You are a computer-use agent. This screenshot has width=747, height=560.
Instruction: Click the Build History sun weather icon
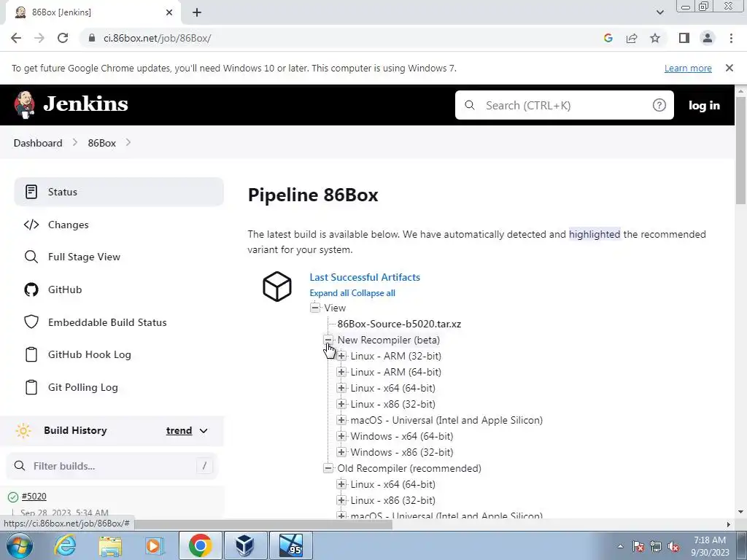[x=23, y=430]
